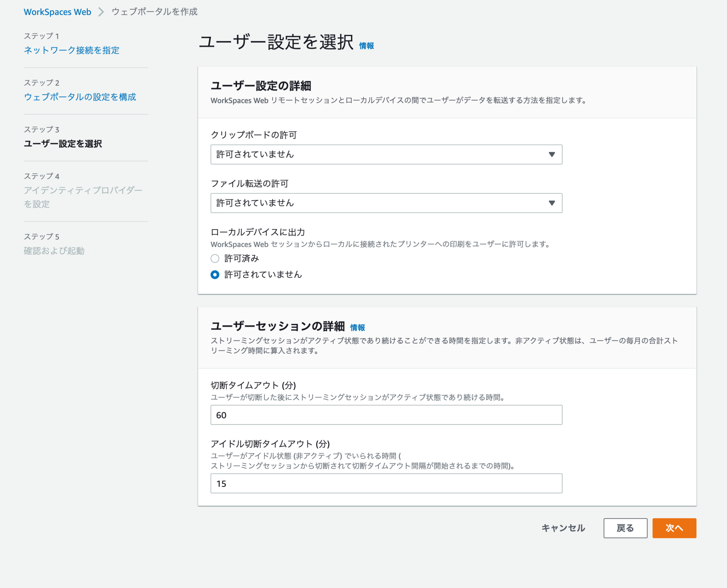Go to step 1 ネットワーク接続を指定
Screen dimensions: 727x588
coord(71,50)
